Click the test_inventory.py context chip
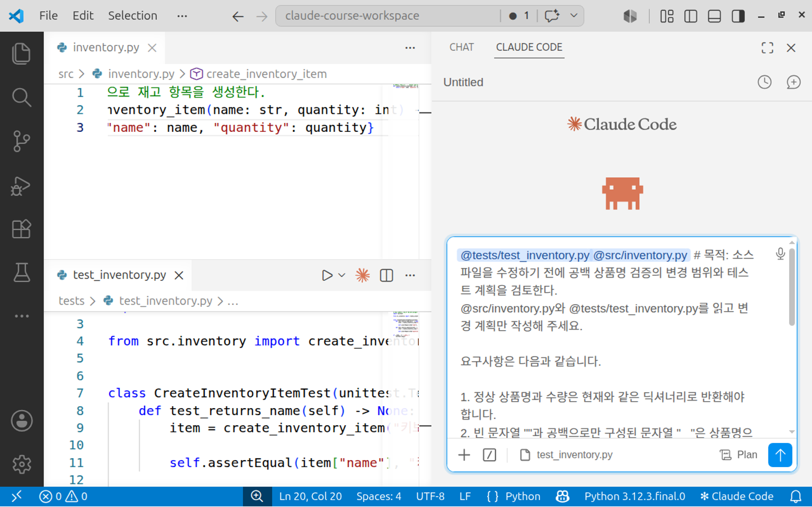Screen dimensions: 812x507 566,455
